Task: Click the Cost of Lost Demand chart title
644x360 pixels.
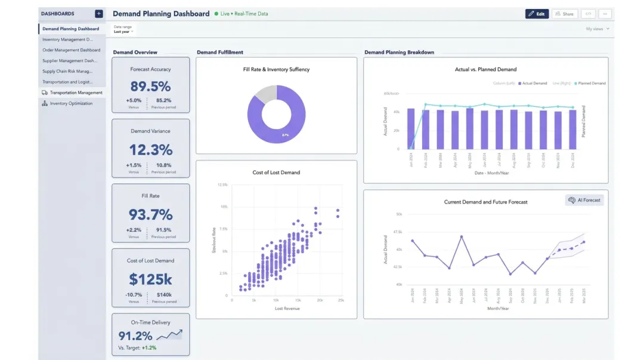Action: 276,173
